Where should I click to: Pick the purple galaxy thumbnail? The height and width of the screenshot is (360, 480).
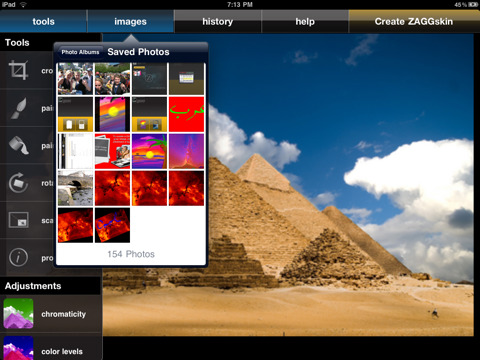186,151
